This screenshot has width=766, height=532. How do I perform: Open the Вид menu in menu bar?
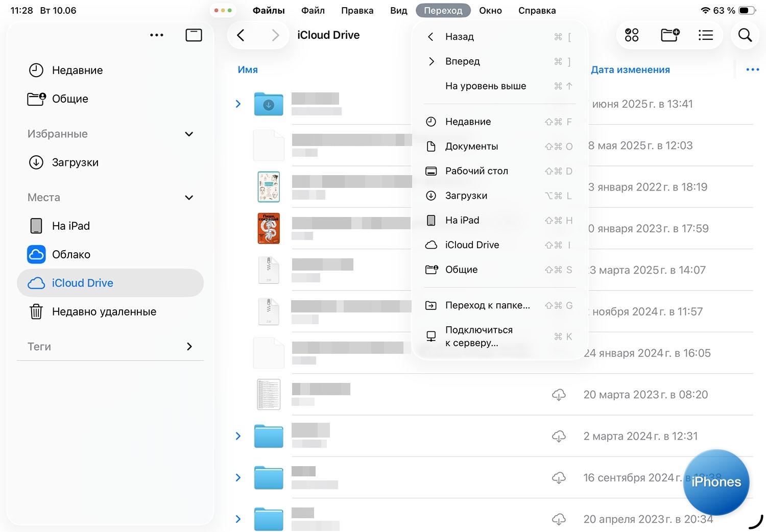[x=398, y=11]
